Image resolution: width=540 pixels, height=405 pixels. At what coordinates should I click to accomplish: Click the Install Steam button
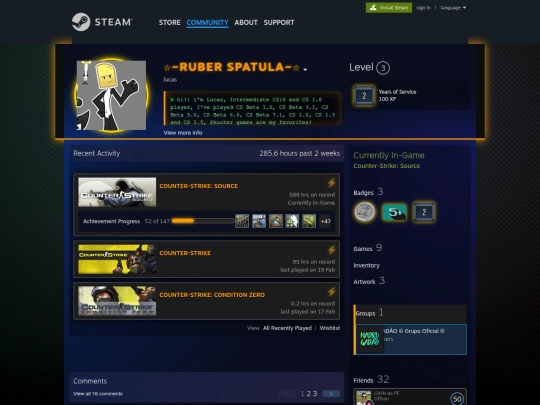click(x=389, y=8)
